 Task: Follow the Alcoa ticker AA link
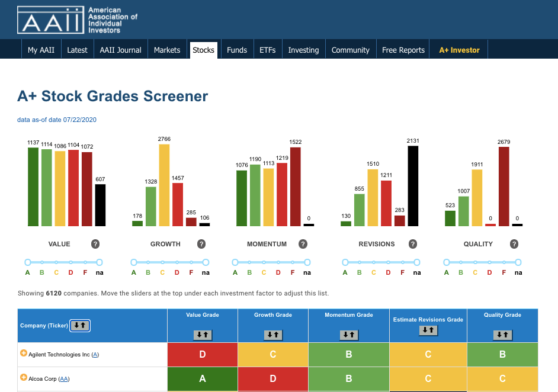[64, 379]
